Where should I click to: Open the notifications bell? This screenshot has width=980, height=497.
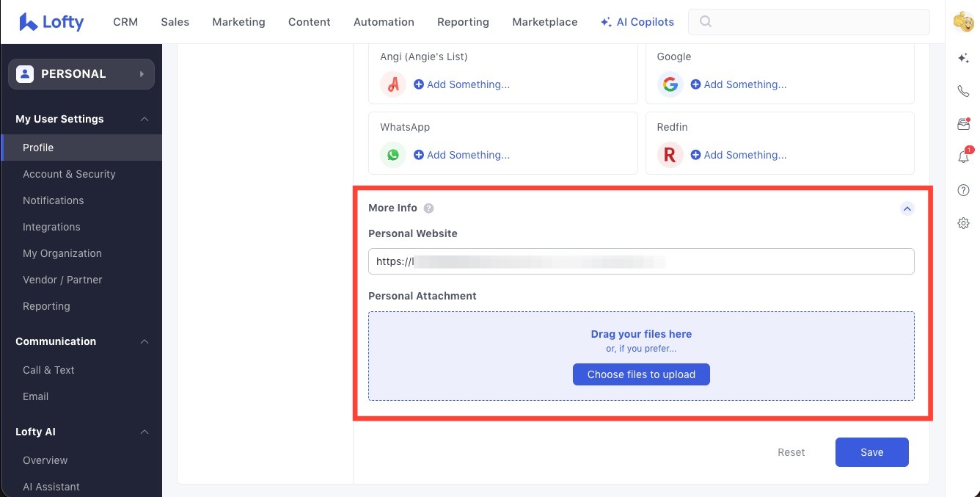(x=964, y=156)
